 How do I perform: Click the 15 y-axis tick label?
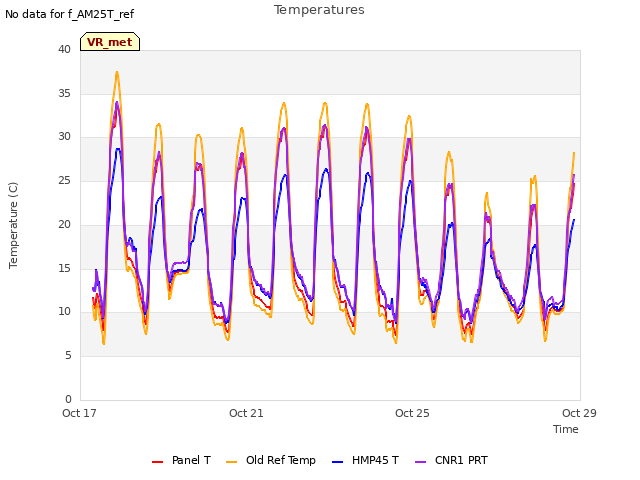click(x=64, y=268)
